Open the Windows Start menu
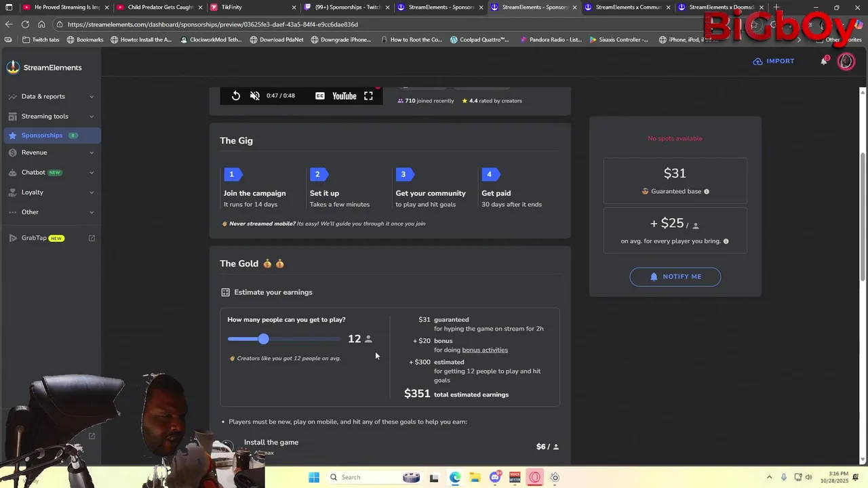 pyautogui.click(x=314, y=477)
